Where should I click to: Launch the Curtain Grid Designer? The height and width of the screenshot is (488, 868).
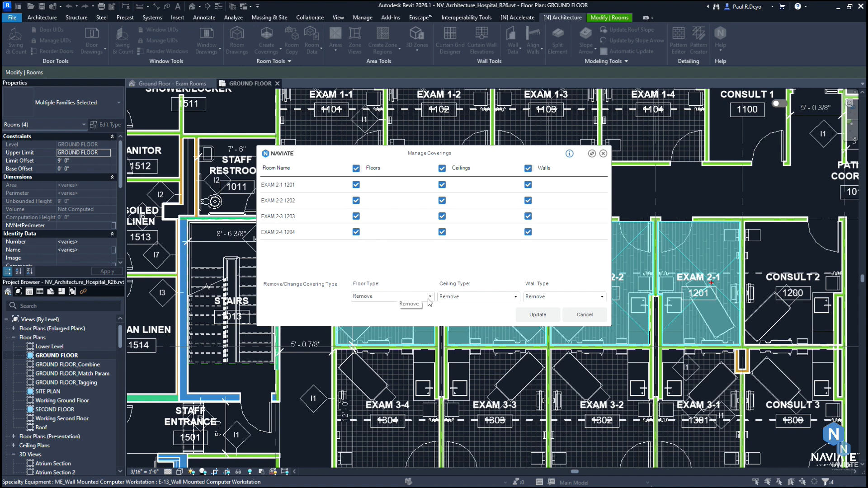click(x=449, y=41)
